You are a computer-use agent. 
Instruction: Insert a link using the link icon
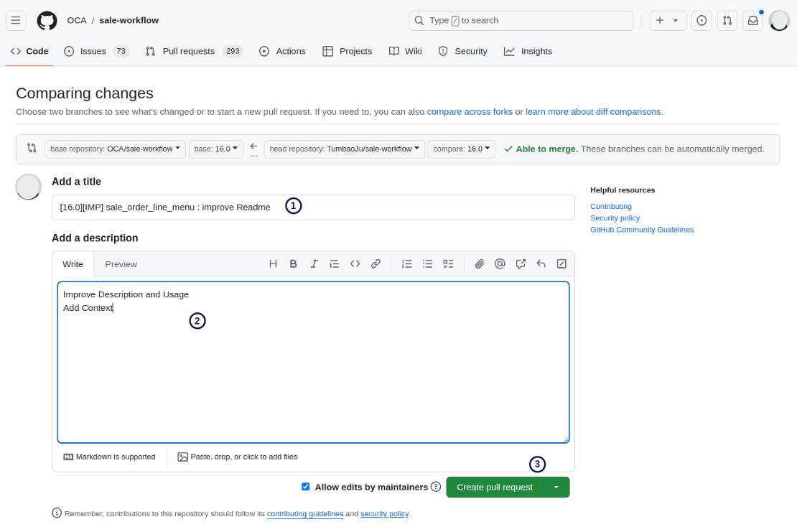click(376, 264)
